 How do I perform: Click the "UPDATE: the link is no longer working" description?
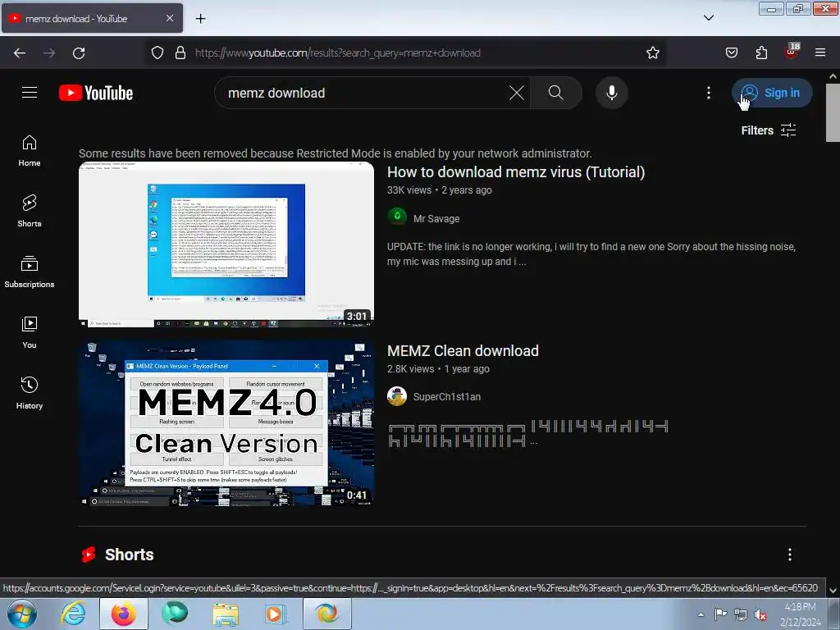click(x=591, y=254)
